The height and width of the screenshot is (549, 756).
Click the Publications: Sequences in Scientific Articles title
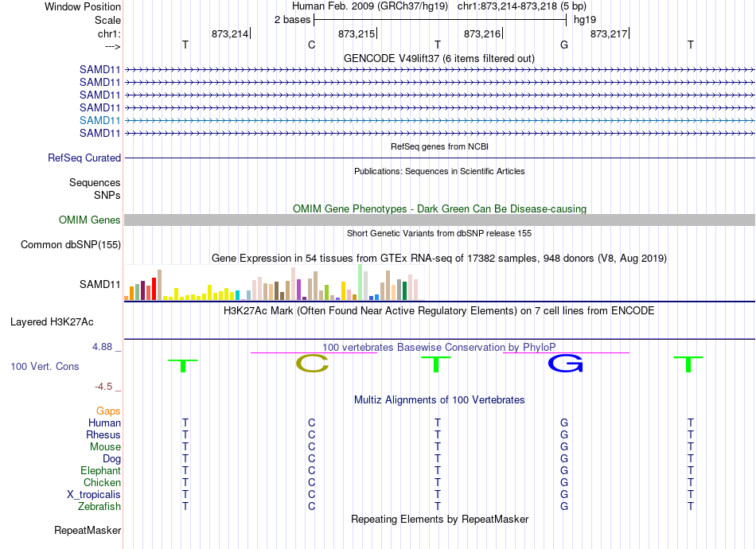[439, 171]
